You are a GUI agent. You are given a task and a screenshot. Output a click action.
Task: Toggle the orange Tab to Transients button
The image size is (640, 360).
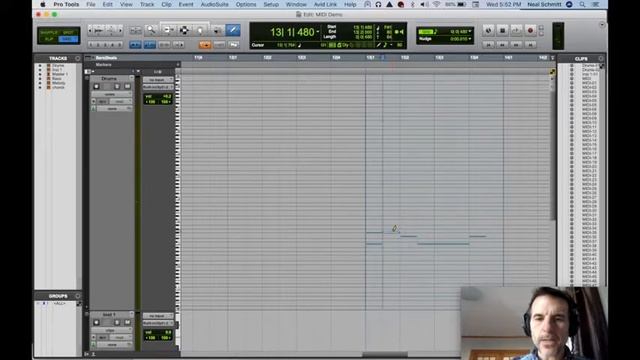point(205,45)
